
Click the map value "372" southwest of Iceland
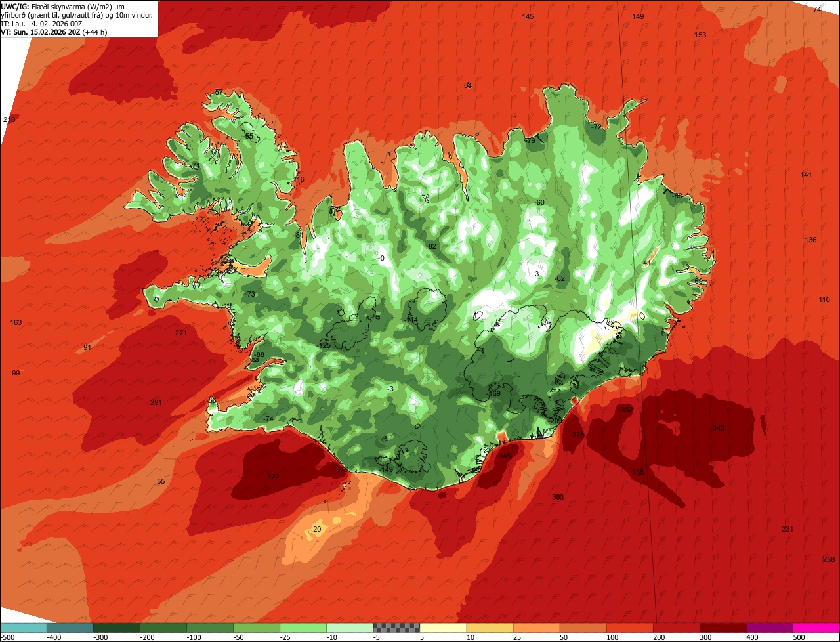[273, 477]
